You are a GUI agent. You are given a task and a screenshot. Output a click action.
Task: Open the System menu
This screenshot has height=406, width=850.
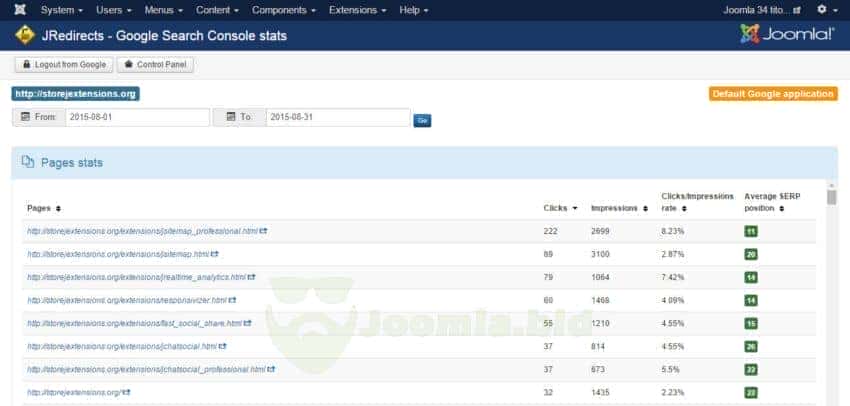pos(62,10)
